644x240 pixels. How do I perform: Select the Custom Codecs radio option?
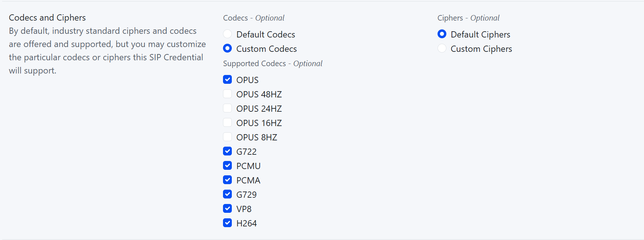227,49
